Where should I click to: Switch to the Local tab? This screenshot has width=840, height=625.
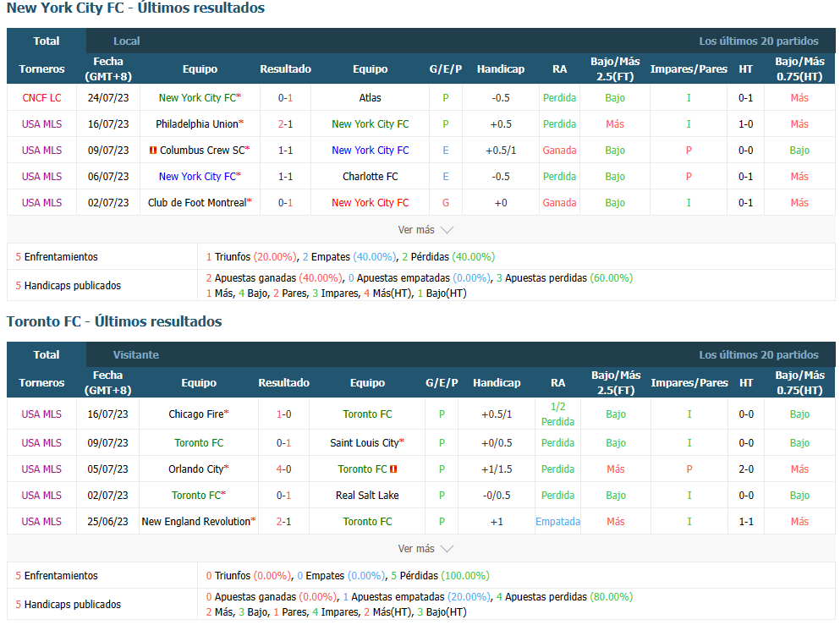click(x=126, y=41)
